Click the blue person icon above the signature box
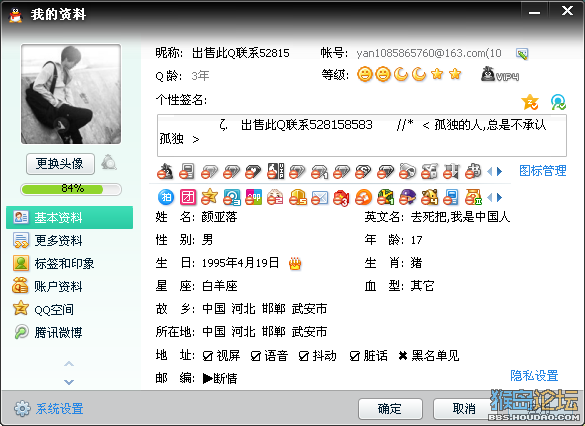Image resolution: width=585 pixels, height=426 pixels. (x=558, y=102)
